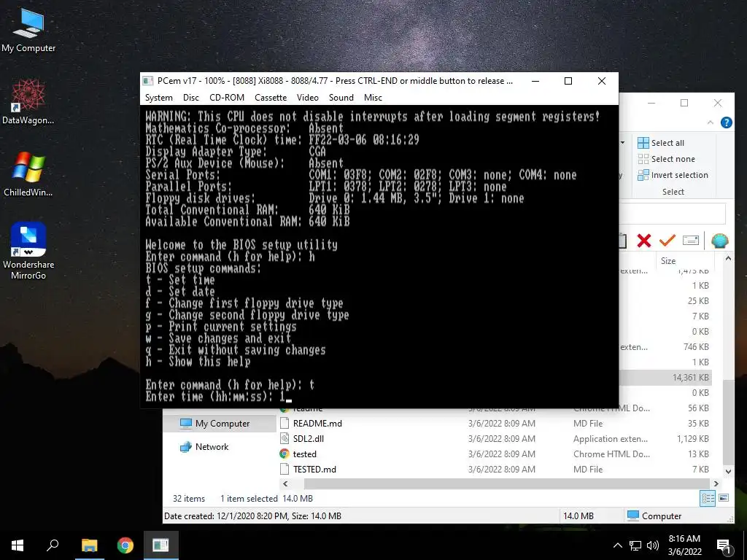Switch Explorer to large icons view
The image size is (747, 560).
tap(724, 498)
